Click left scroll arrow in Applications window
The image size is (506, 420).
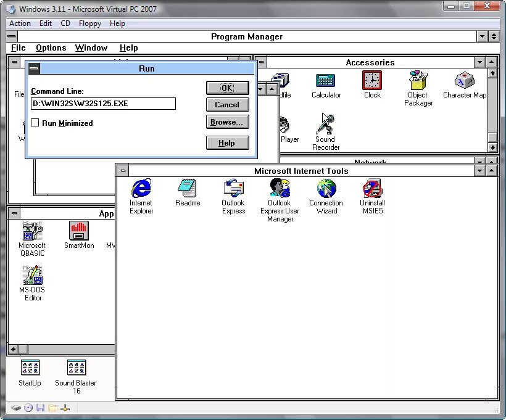(13, 349)
